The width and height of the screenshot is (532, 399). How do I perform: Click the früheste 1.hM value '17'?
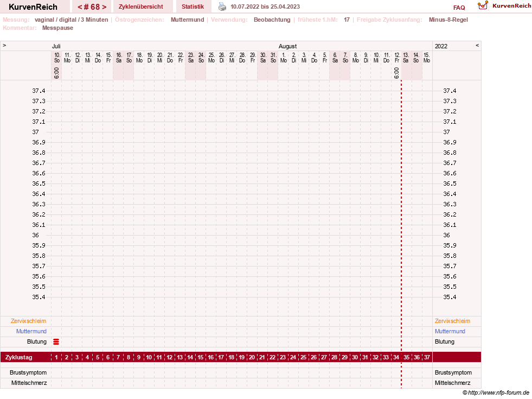[x=347, y=20]
